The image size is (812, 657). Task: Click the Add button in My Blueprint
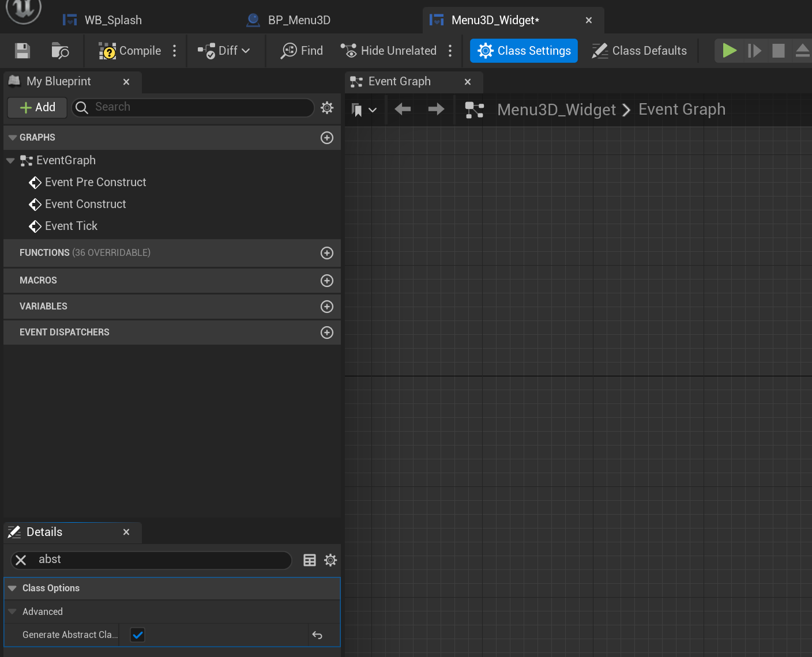coord(37,107)
